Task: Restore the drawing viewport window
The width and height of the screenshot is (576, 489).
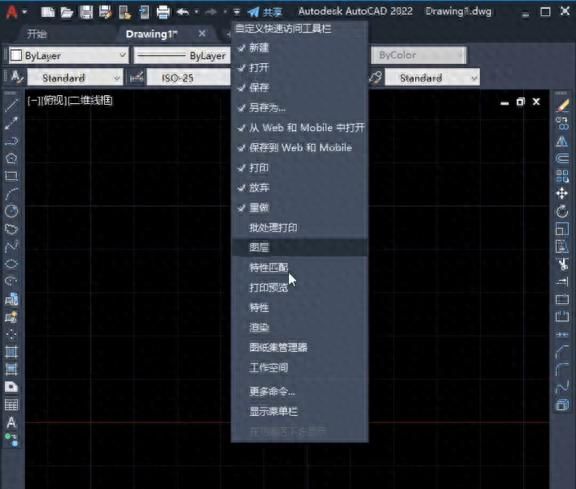Action: pyautogui.click(x=521, y=102)
